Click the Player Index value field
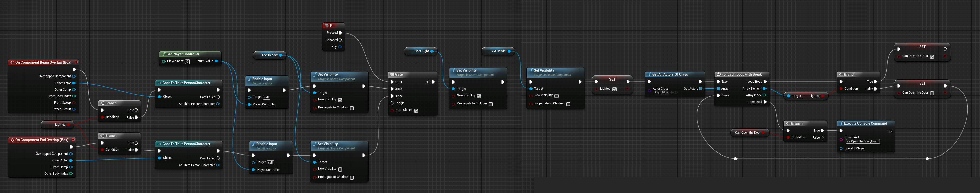Viewport: 980px width, 193px height. pyautogui.click(x=187, y=62)
